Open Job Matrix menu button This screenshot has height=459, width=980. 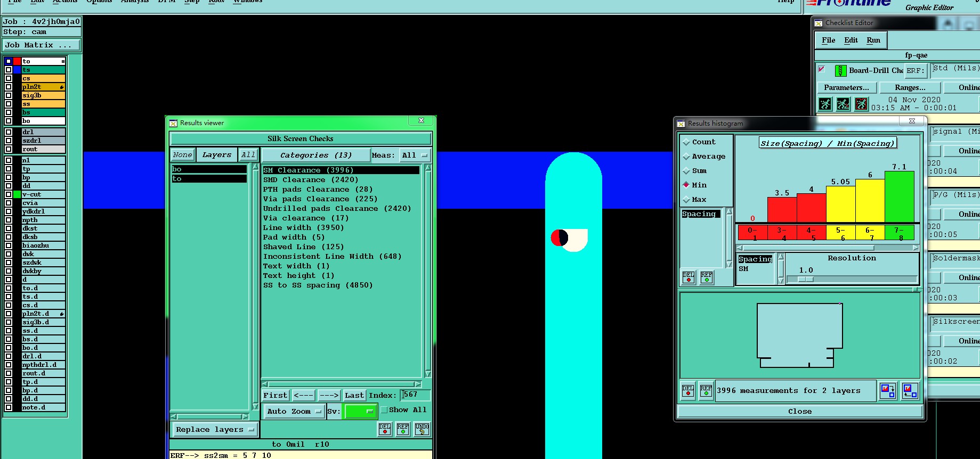pyautogui.click(x=42, y=45)
